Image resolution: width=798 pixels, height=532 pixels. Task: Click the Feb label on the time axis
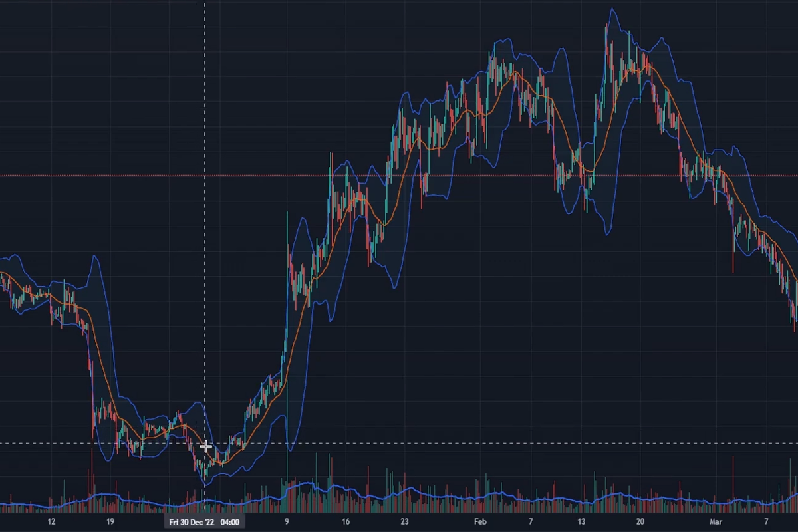pos(481,521)
